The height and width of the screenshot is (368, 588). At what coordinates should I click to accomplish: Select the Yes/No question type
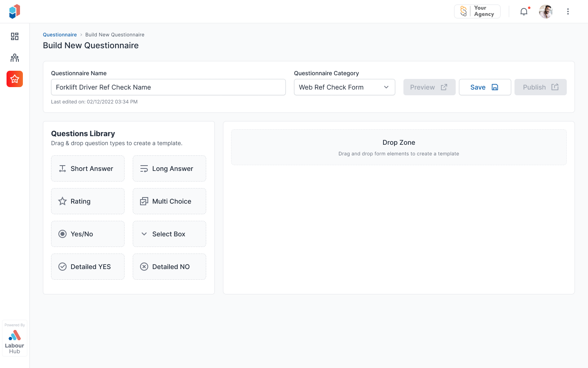pos(88,234)
